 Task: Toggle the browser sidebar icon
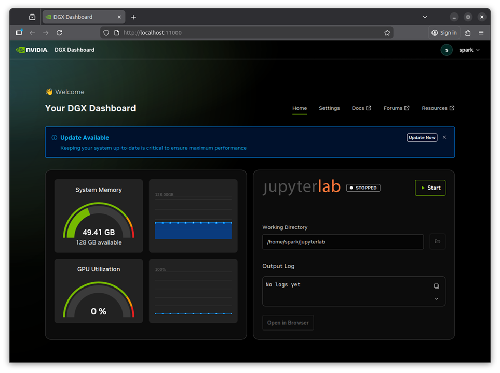pos(19,33)
